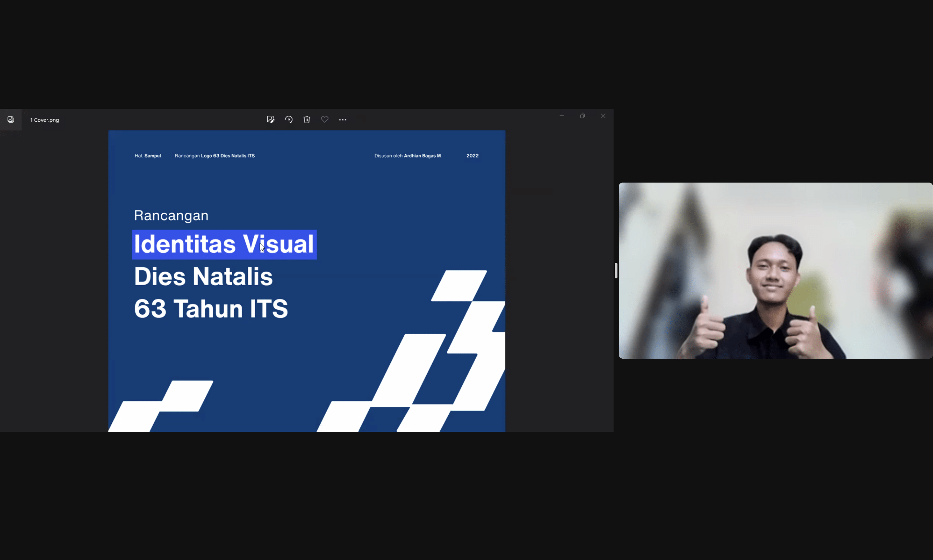
Task: Rotate the image using the rotate icon
Action: point(289,120)
